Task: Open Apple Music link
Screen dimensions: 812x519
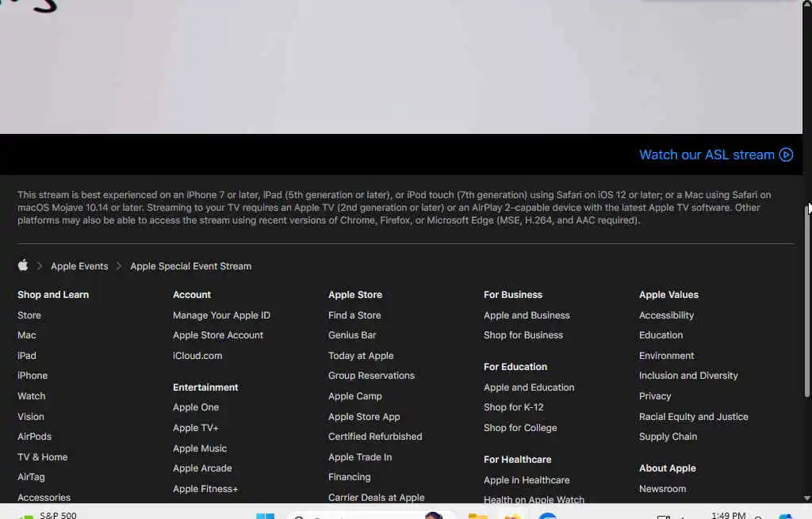Action: click(x=200, y=448)
